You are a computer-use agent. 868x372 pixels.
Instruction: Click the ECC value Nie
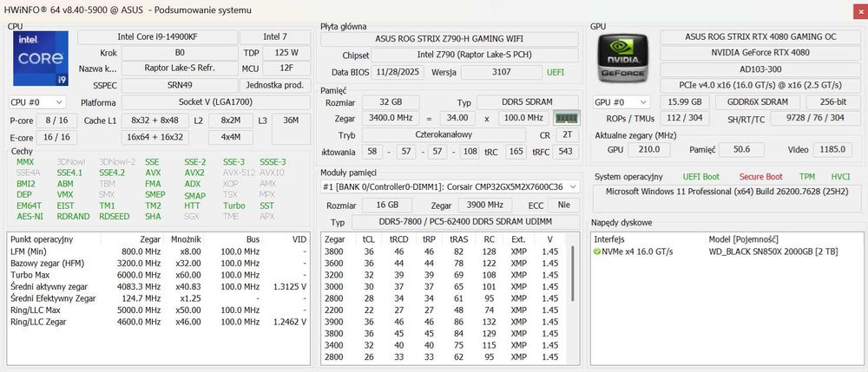pos(563,205)
